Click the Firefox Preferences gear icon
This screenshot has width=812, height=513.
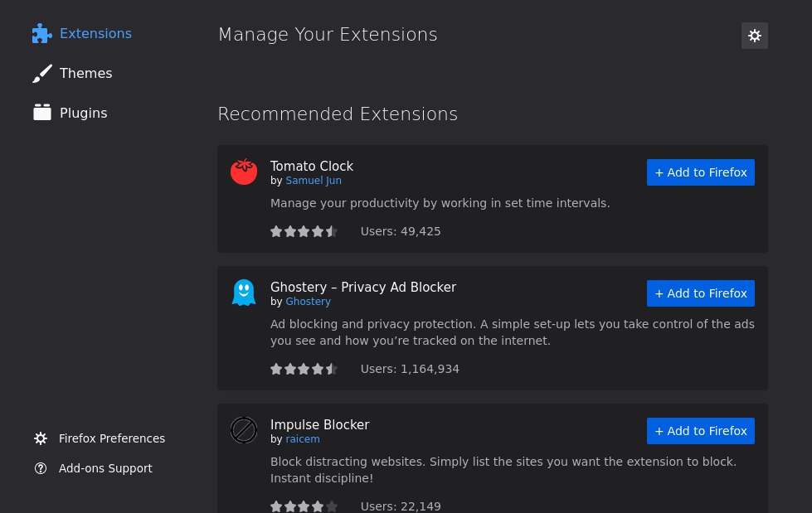[x=41, y=438]
